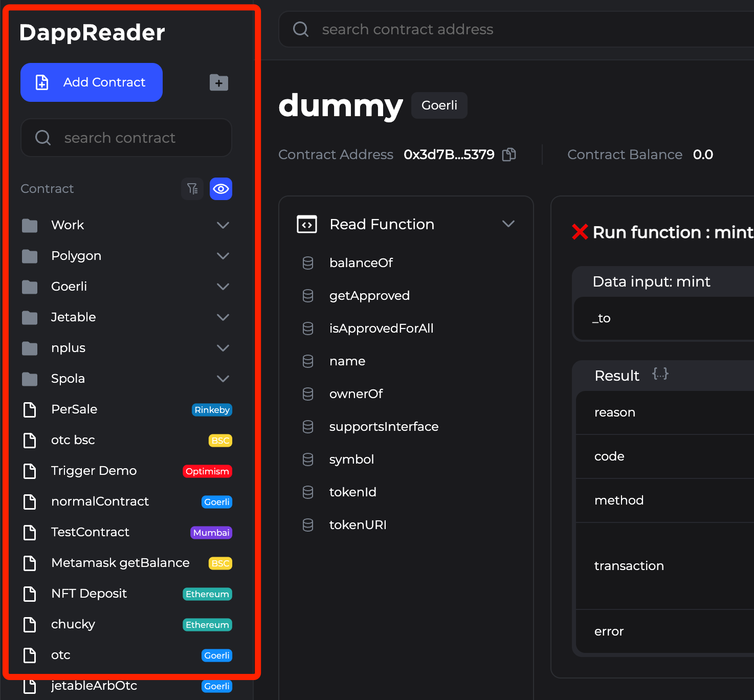Image resolution: width=754 pixels, height=700 pixels.
Task: Click the reason result row
Action: point(665,412)
